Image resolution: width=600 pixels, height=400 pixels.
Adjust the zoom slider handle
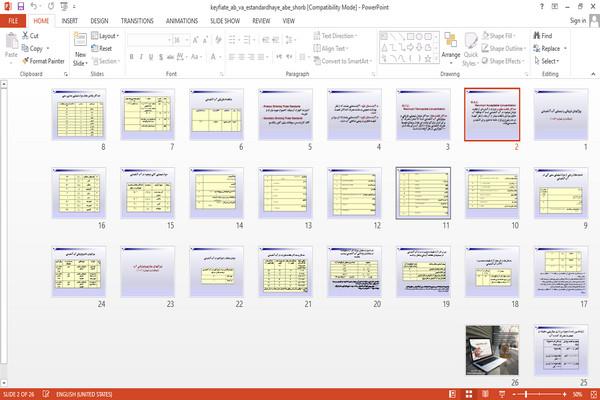(526, 394)
